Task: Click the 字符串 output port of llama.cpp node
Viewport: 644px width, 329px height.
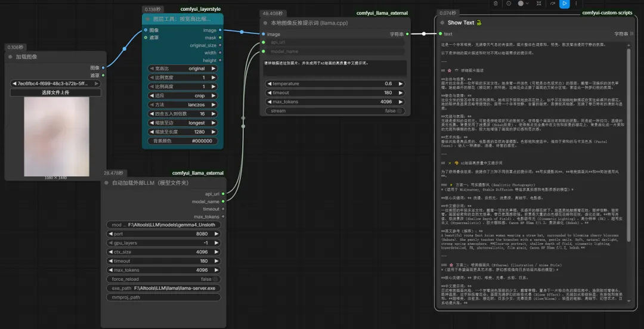Action: point(407,34)
